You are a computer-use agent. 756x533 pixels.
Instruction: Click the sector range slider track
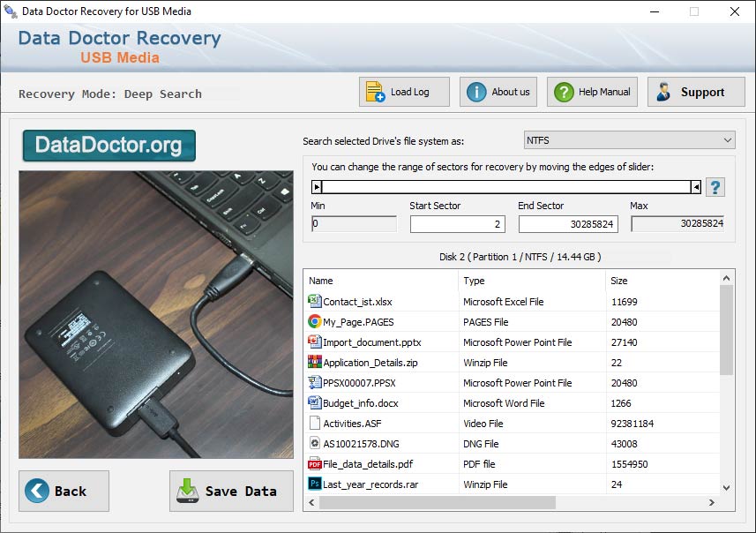(x=506, y=187)
